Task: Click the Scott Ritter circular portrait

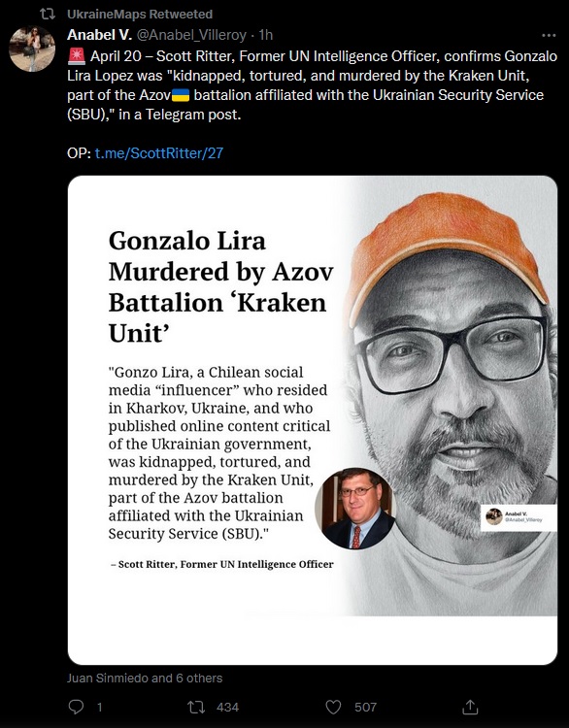Action: pyautogui.click(x=355, y=509)
